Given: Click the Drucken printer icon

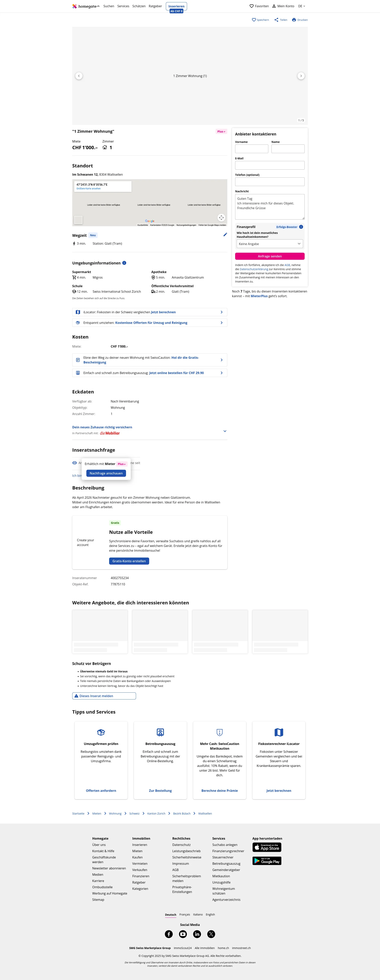Looking at the screenshot, I should coord(294,20).
